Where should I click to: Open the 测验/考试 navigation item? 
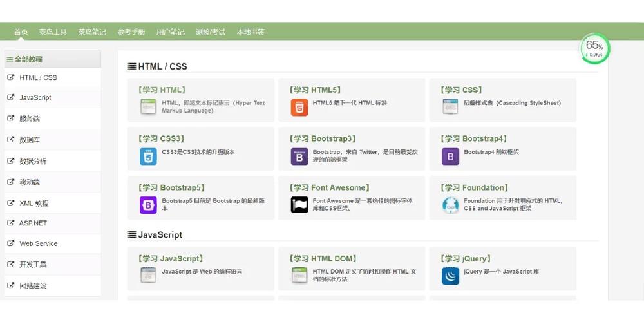click(x=211, y=32)
